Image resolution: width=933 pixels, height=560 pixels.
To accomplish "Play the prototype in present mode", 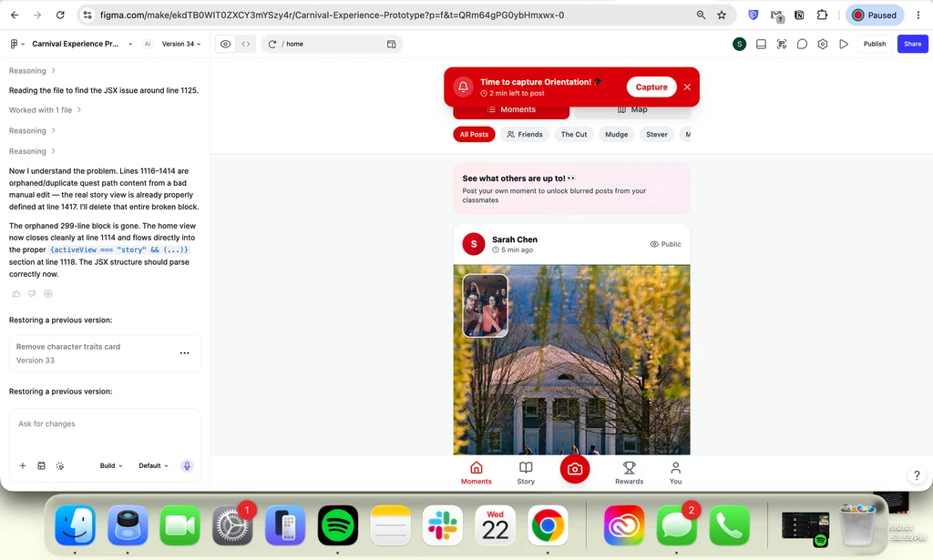I will (844, 44).
